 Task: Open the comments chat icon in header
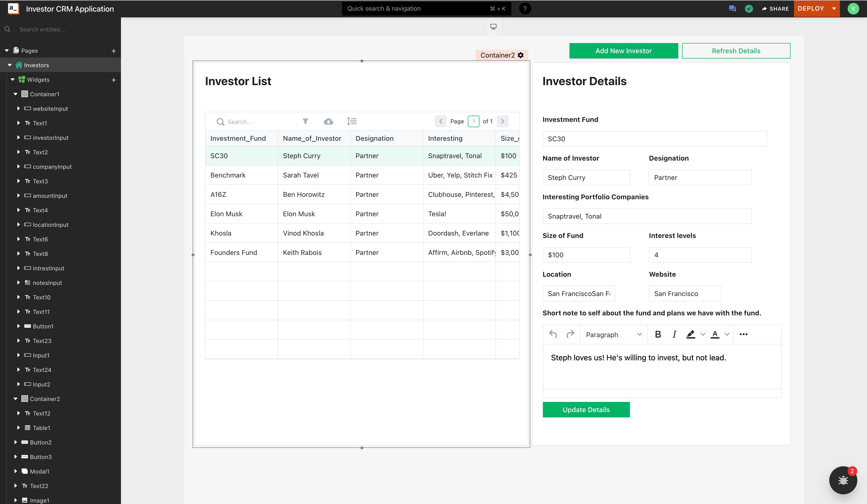click(x=732, y=9)
